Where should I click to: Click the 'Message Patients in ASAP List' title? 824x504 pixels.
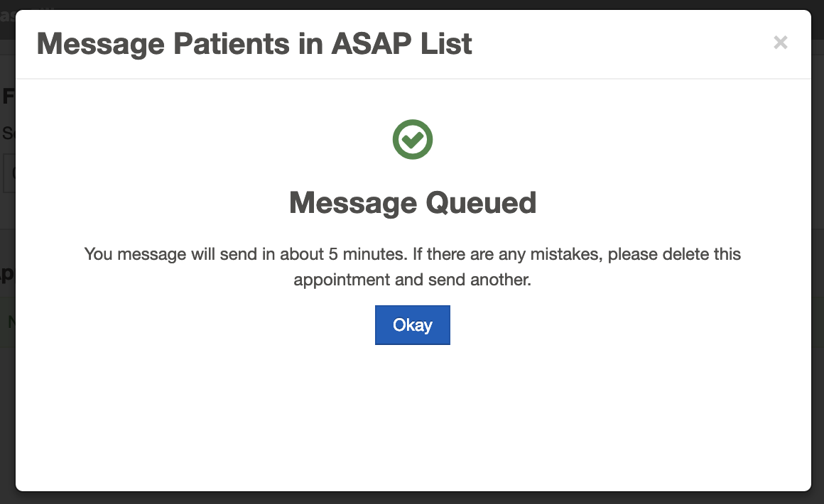click(254, 44)
